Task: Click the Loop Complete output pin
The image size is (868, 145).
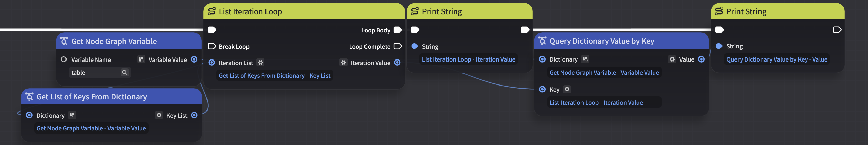Action: [x=398, y=46]
